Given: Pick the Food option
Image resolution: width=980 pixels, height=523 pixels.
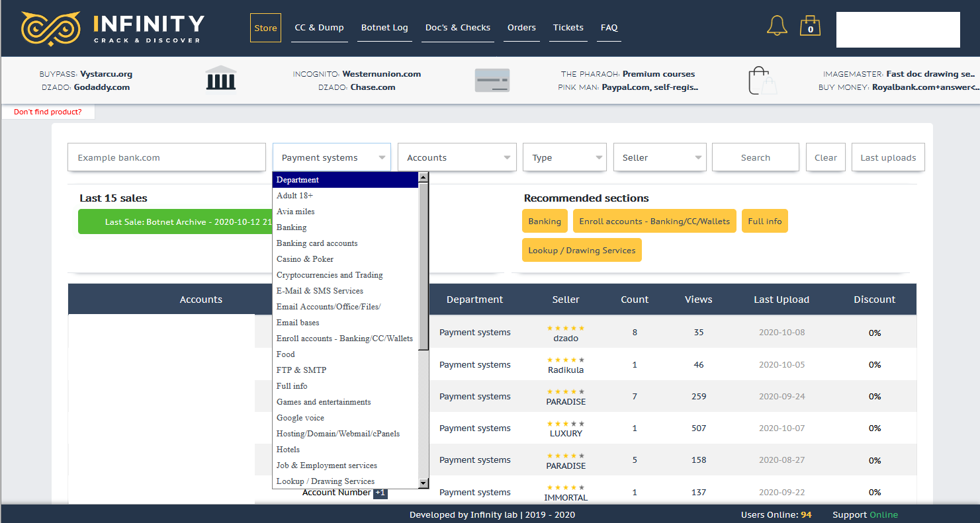Looking at the screenshot, I should coord(345,354).
